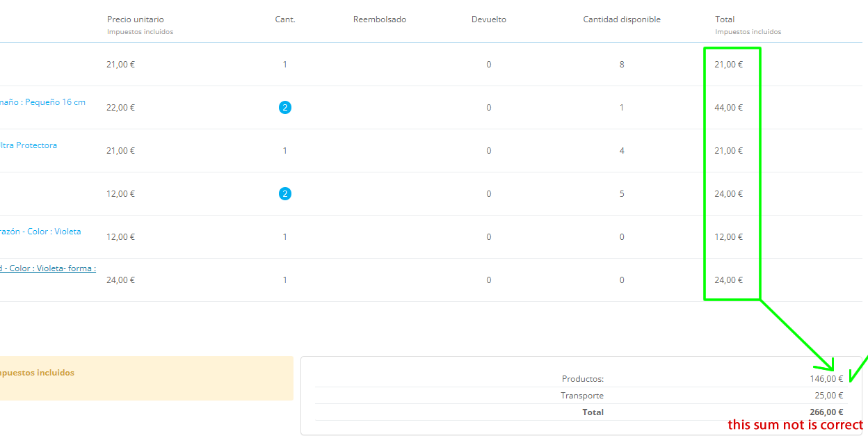
Task: Click the 'Total' column header
Action: (725, 19)
